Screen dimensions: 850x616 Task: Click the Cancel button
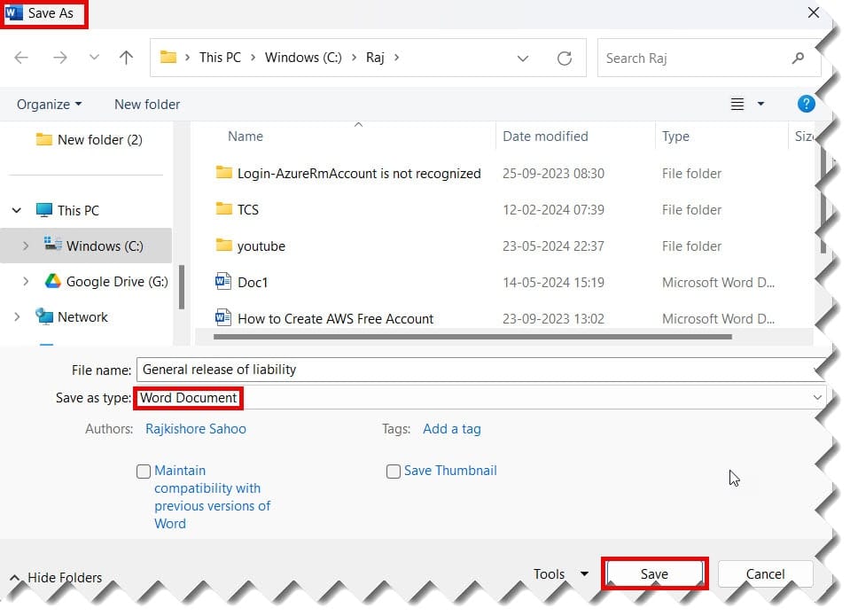coord(765,573)
